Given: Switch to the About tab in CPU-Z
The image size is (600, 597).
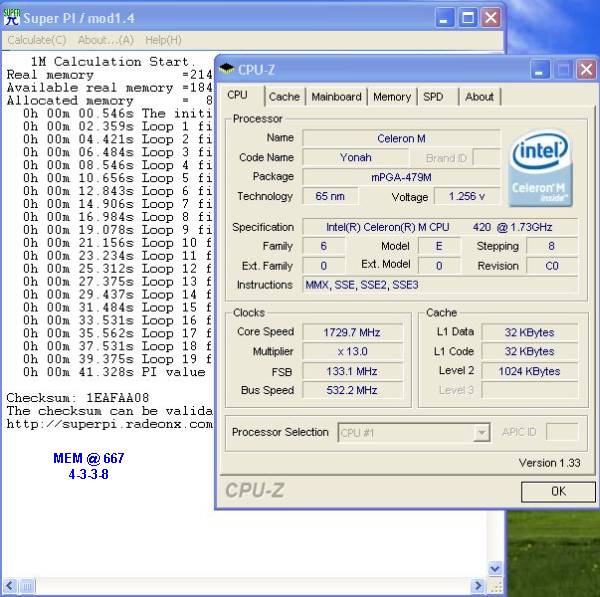Looking at the screenshot, I should click(479, 97).
